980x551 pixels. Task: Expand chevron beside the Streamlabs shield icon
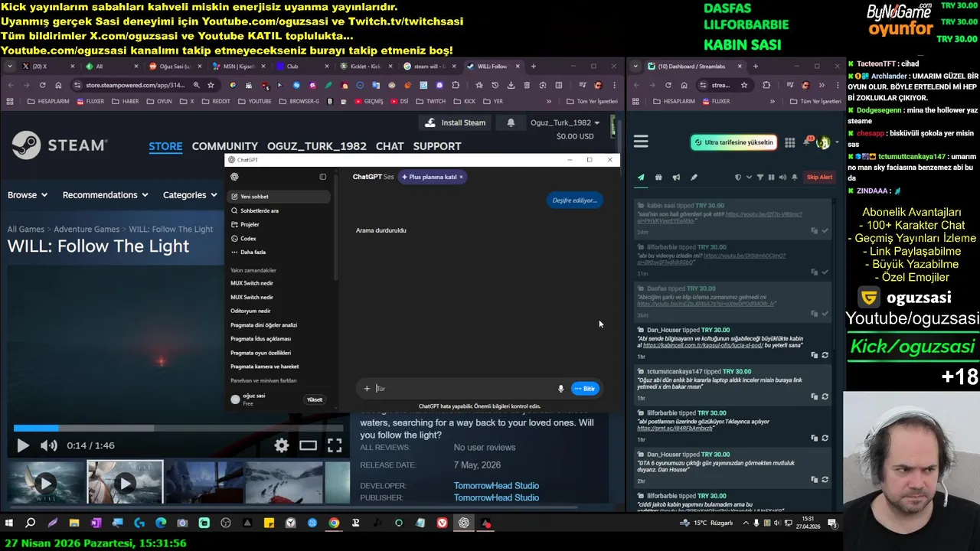pos(749,178)
